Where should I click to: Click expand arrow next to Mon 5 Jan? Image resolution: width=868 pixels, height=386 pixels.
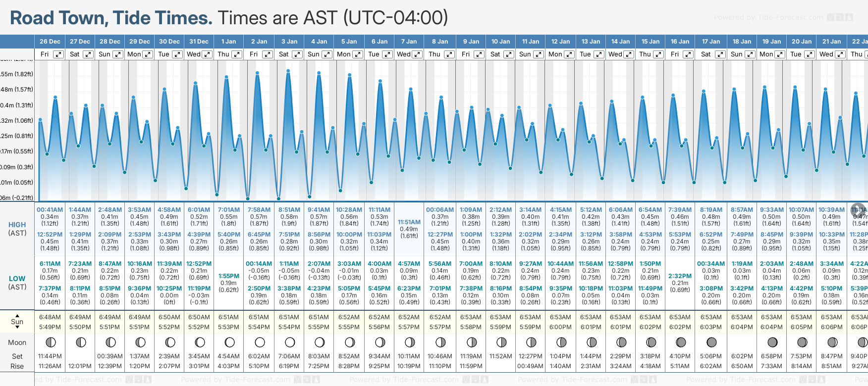[357, 54]
